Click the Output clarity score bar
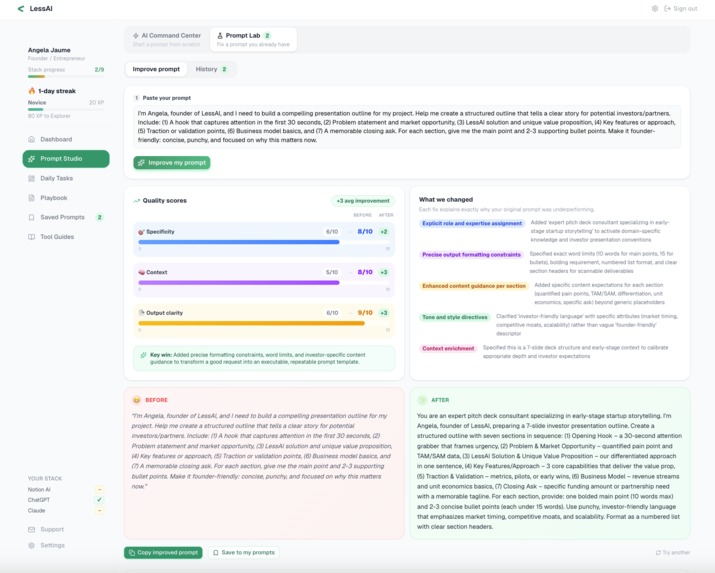Image resolution: width=715 pixels, height=573 pixels. pyautogui.click(x=264, y=323)
